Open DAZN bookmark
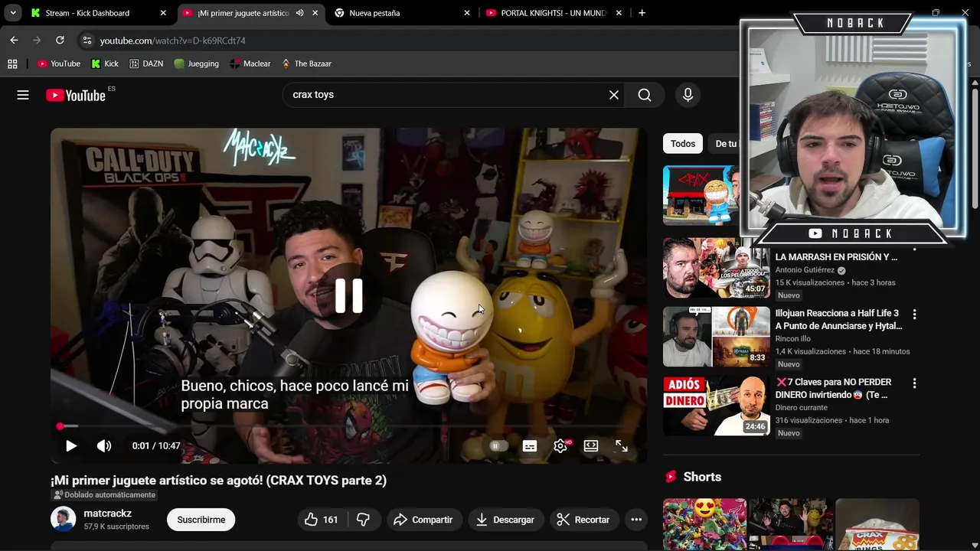Viewport: 980px width, 551px height. [x=146, y=64]
